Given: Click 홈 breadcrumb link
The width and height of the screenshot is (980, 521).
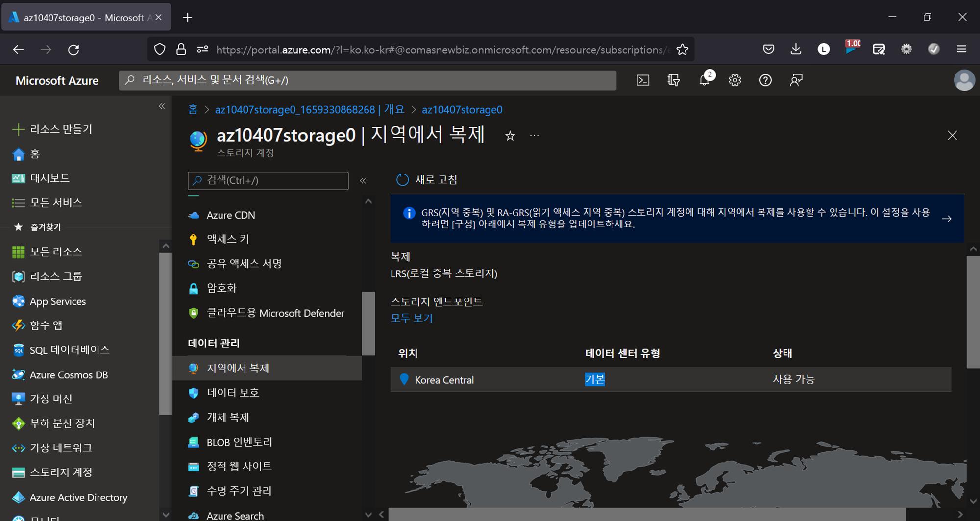Looking at the screenshot, I should coord(193,109).
